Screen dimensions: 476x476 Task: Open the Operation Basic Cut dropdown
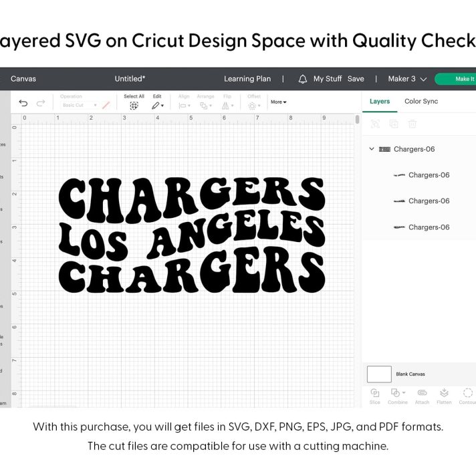coord(79,105)
